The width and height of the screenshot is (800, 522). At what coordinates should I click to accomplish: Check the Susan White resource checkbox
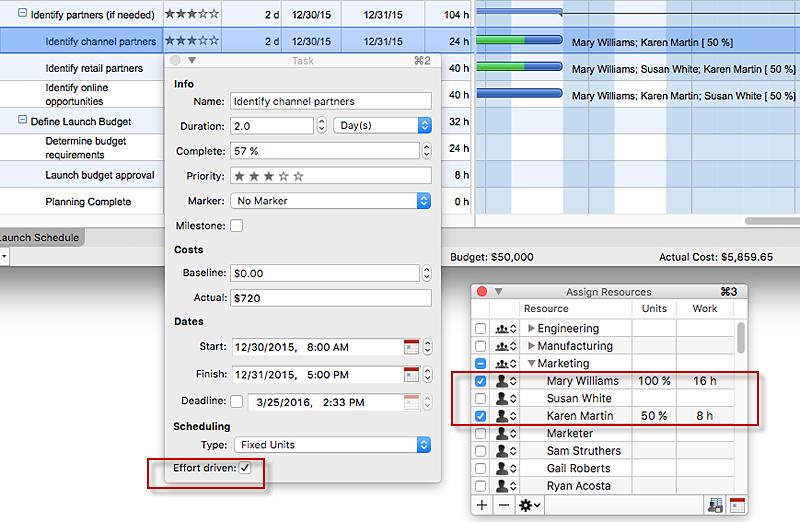point(481,398)
